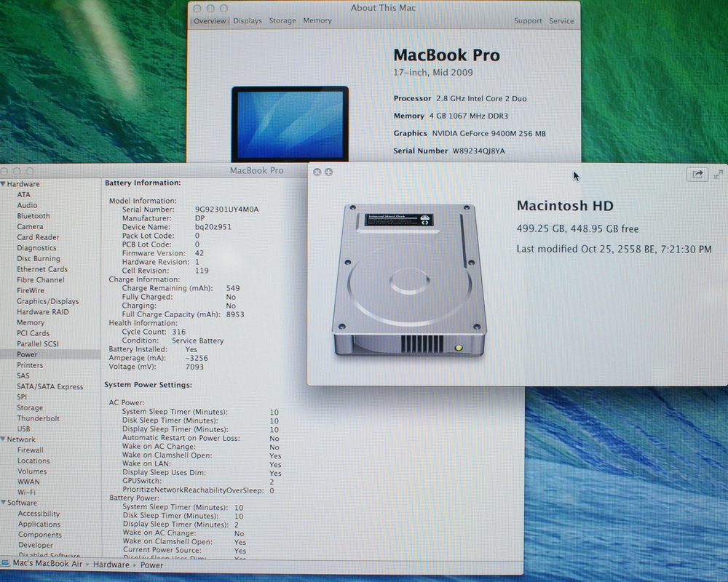Click the 499.25 GB, 448.95 GB free text
This screenshot has height=582, width=728.
point(577,229)
